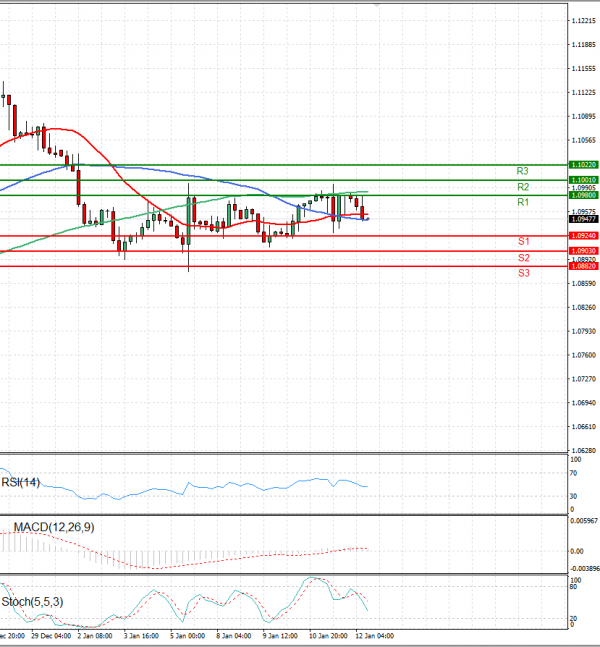The width and height of the screenshot is (600, 647).
Task: Click the 1.11225 price axis value
Action: click(583, 92)
